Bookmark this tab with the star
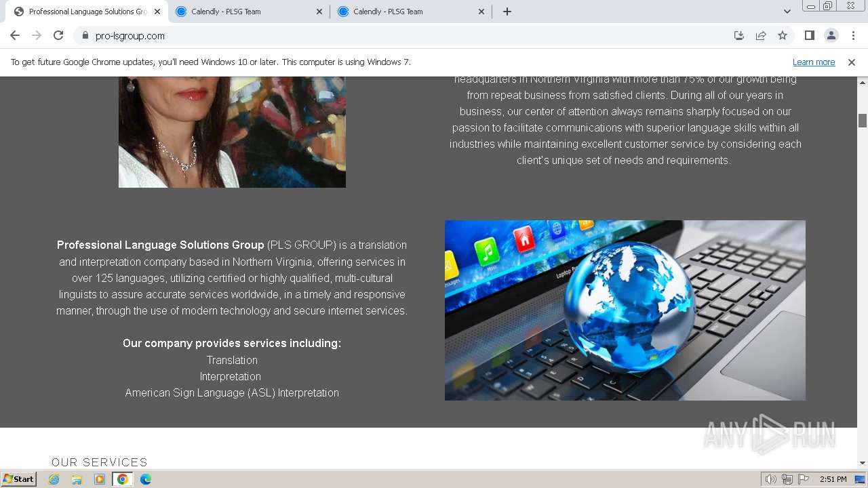 point(783,35)
